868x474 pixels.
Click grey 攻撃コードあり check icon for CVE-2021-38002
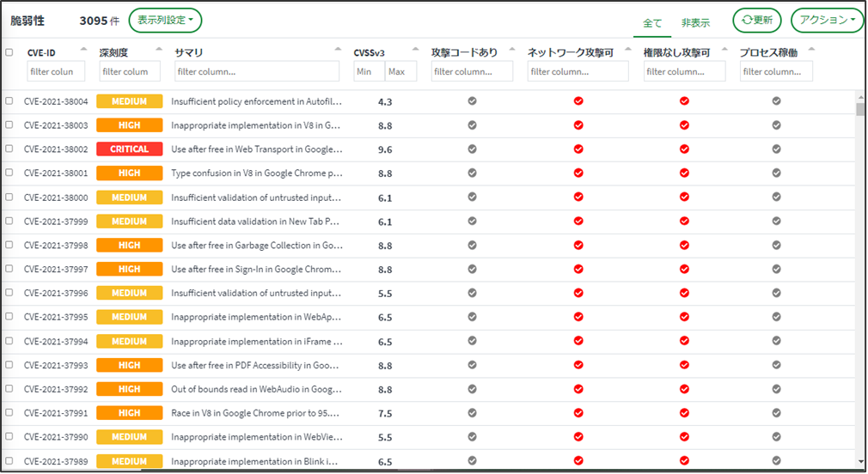472,149
